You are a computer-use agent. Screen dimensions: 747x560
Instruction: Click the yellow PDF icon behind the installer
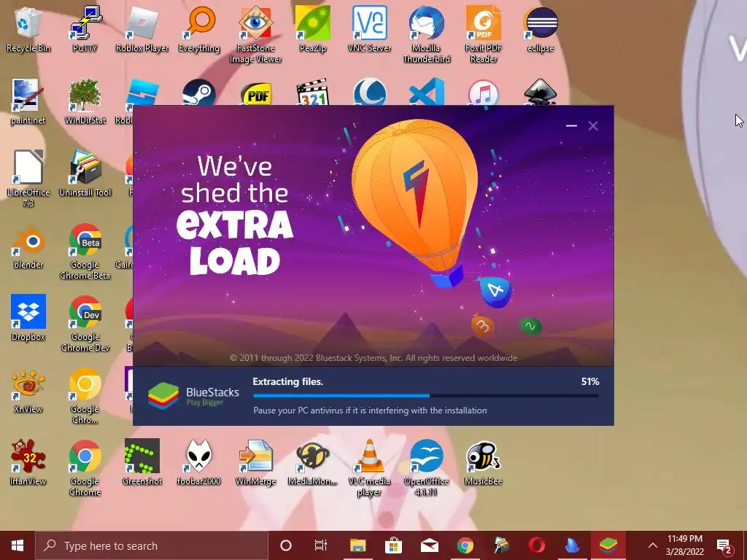(x=256, y=93)
